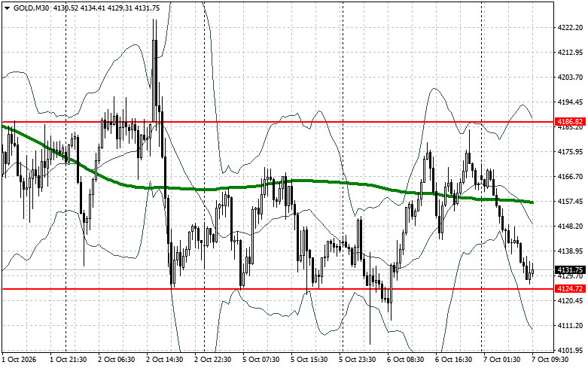This screenshot has width=588, height=368.
Task: Click the 4111.20 price scale value
Action: pos(570,326)
